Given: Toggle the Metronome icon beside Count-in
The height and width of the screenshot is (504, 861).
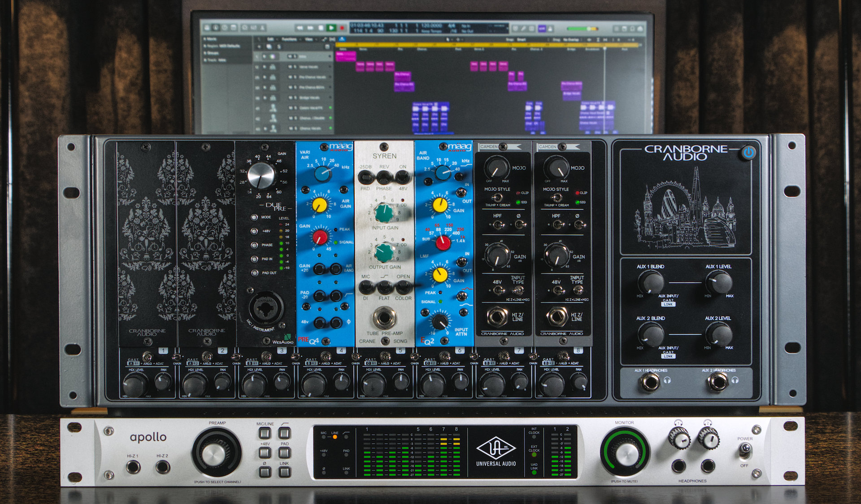Looking at the screenshot, I should pyautogui.click(x=550, y=29).
